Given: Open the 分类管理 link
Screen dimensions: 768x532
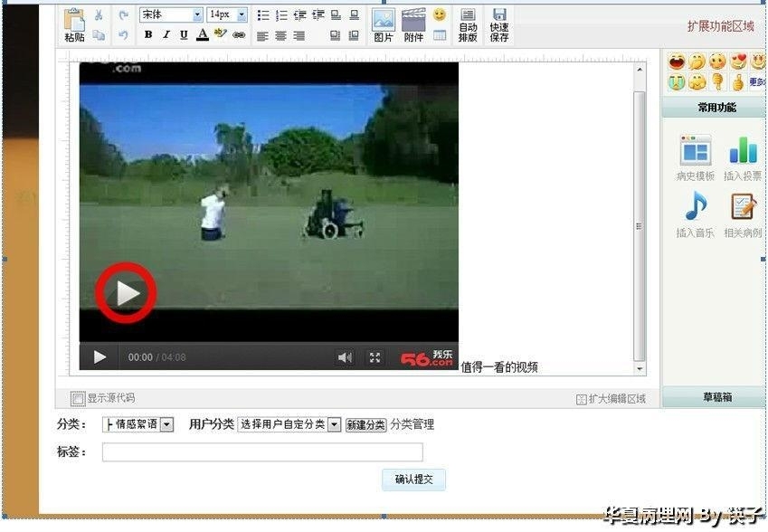Looking at the screenshot, I should tap(412, 424).
